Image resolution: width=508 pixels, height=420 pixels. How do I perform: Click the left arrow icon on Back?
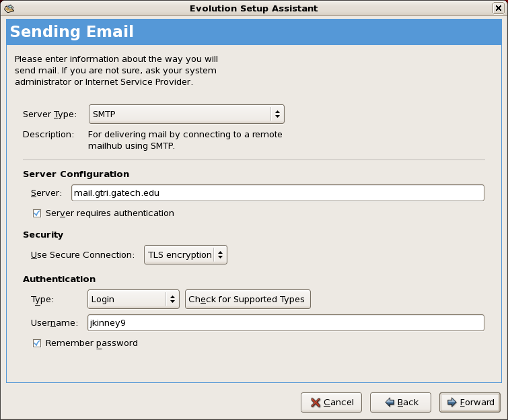390,403
